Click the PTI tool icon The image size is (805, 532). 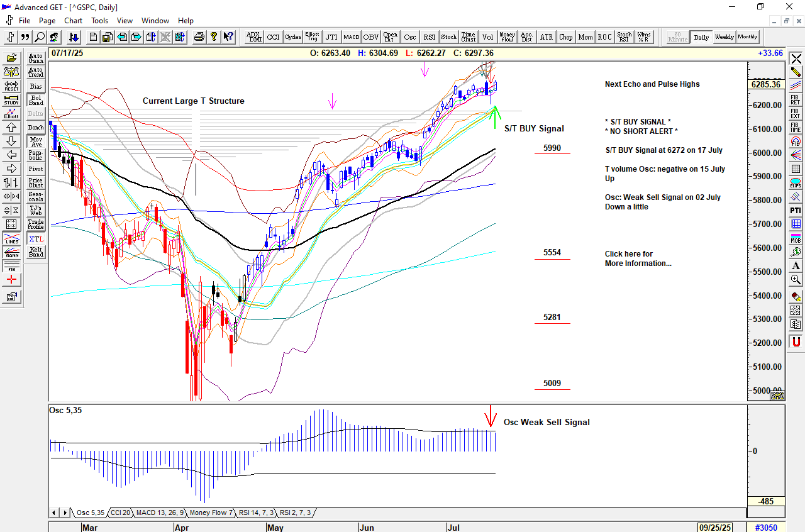tap(796, 210)
